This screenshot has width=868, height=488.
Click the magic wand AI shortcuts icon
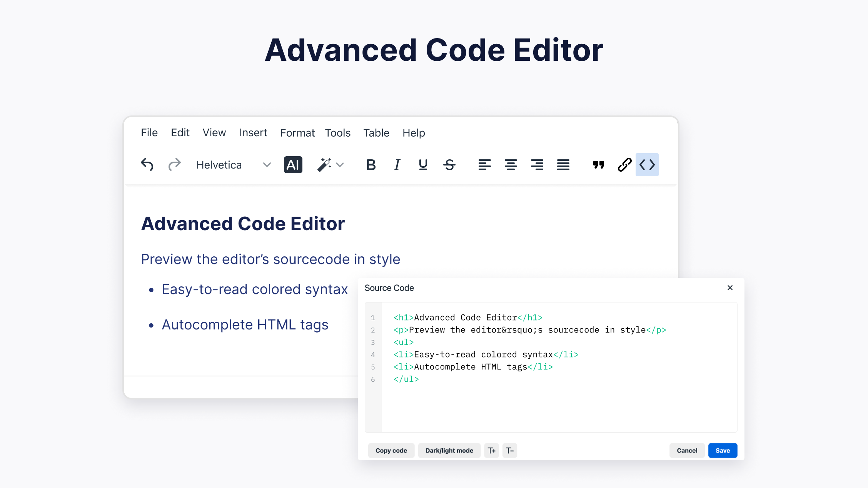(x=324, y=165)
